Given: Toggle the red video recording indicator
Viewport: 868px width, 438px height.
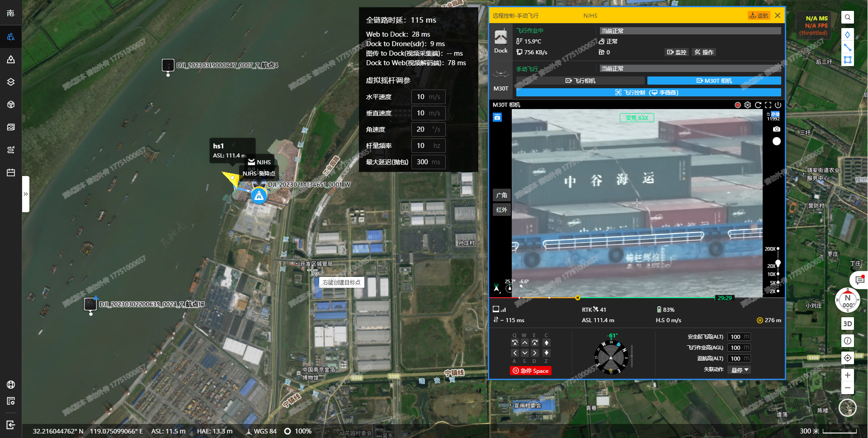Looking at the screenshot, I should point(738,105).
